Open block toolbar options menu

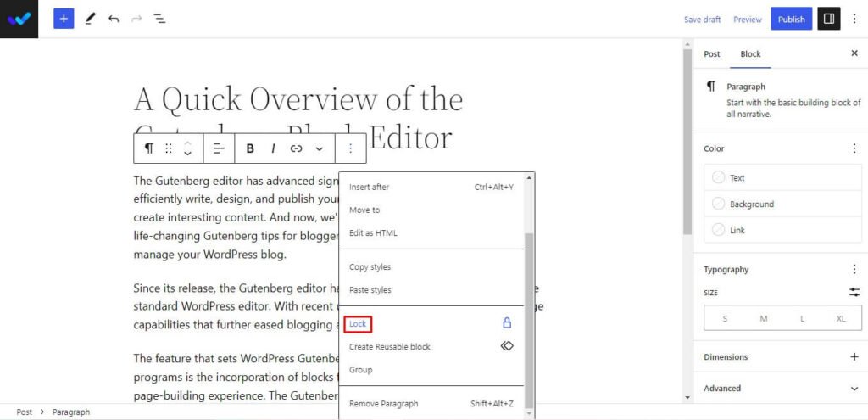point(350,148)
